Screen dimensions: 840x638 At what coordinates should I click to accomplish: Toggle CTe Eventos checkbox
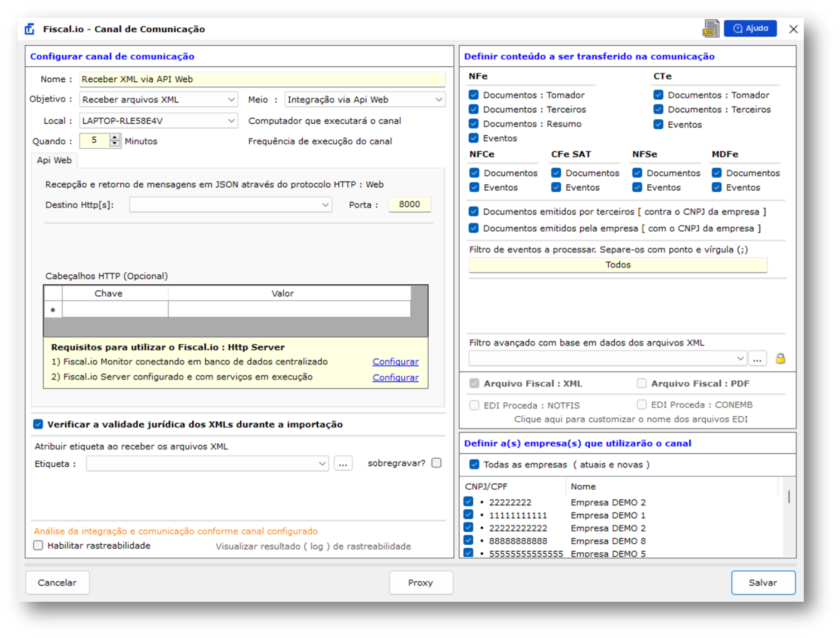(x=658, y=124)
